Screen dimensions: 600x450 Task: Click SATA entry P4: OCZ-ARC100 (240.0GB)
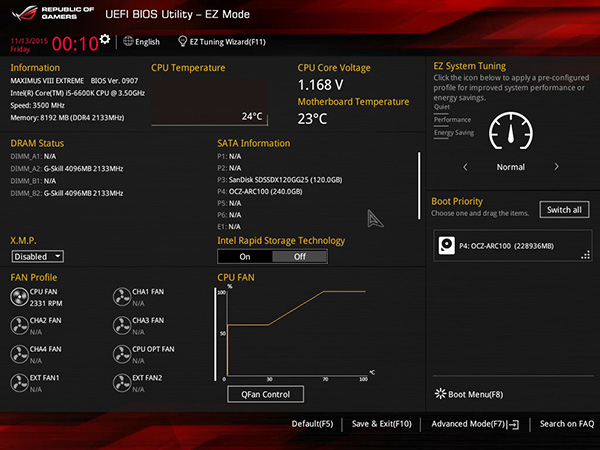pos(260,191)
